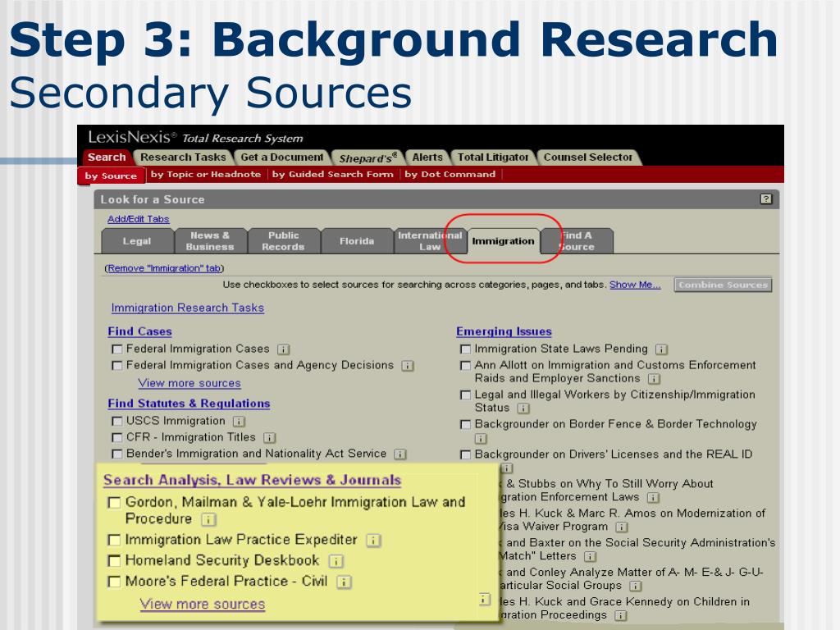Select the CFR - Immigration Titles checkbox

116,438
